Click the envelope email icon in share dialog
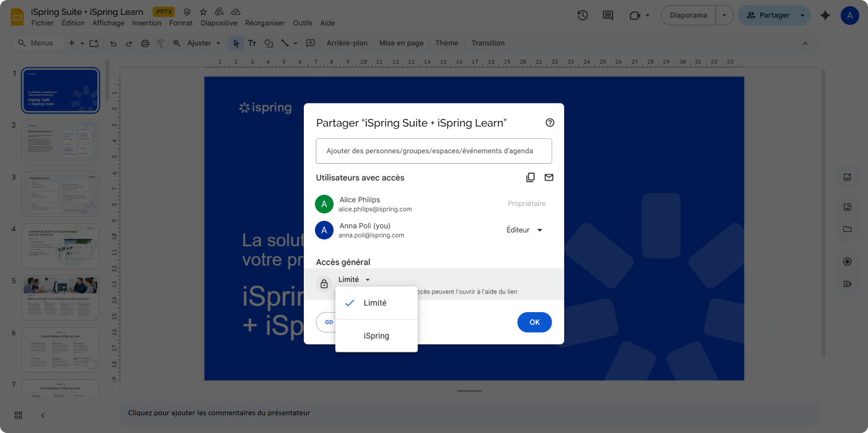This screenshot has height=433, width=868. click(549, 177)
